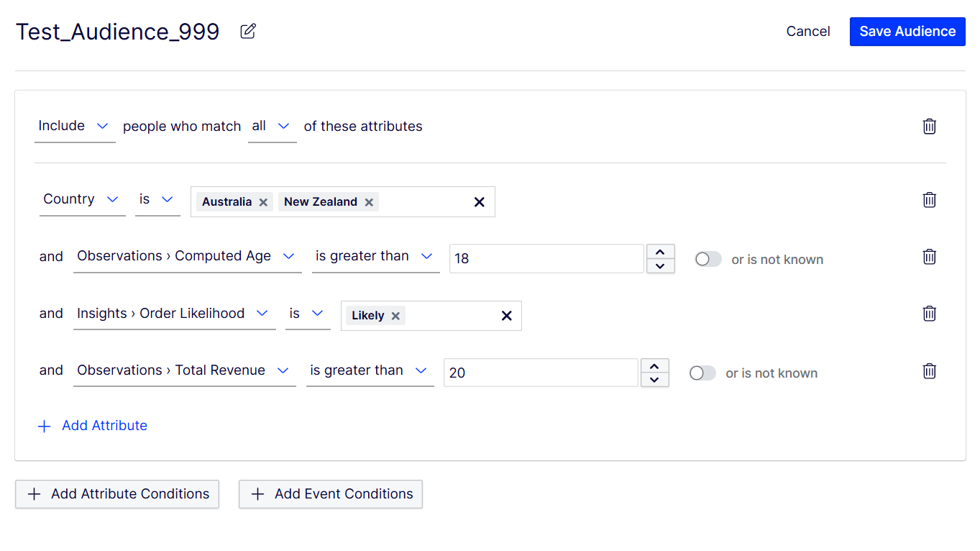The image size is (980, 551).
Task: Remove the Computed Age attribute row
Action: 929,256
